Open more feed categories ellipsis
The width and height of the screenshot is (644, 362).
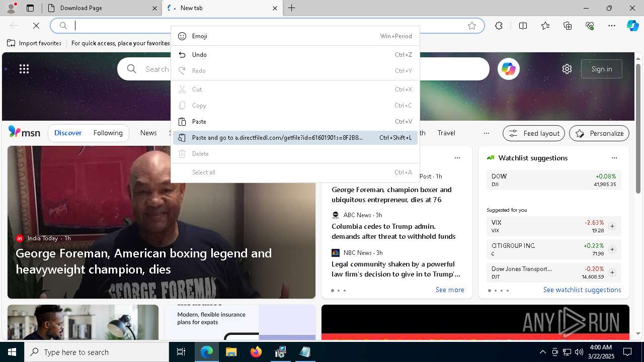click(486, 133)
